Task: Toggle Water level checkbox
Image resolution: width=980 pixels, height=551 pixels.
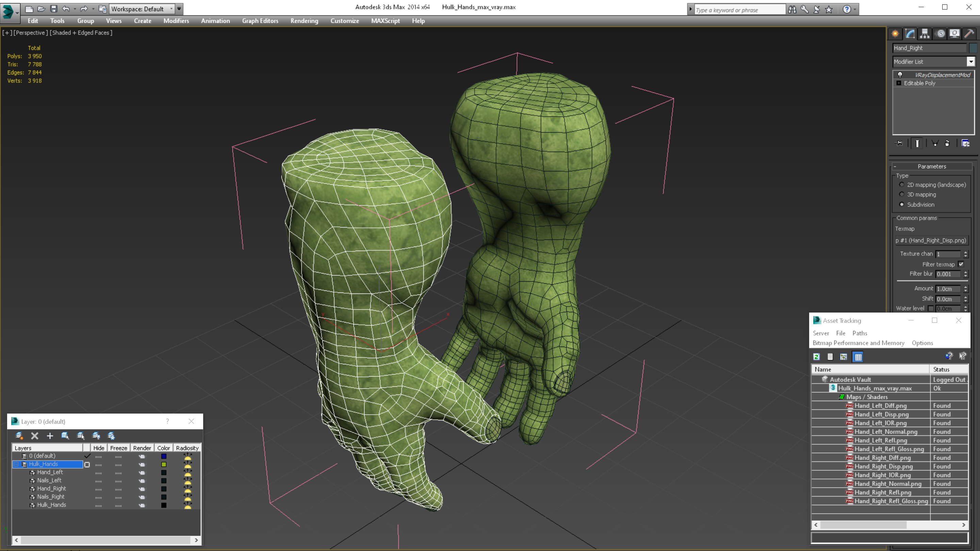Action: [x=931, y=308]
